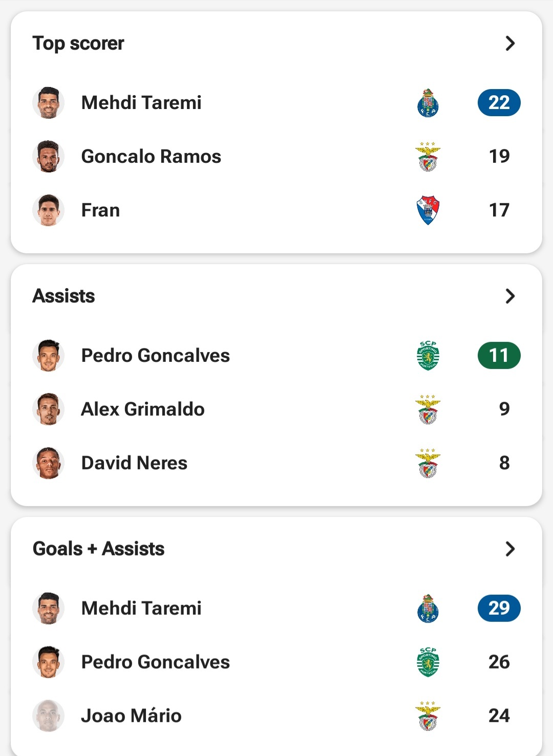Click the blue 22 goals badge
The height and width of the screenshot is (756, 553).
(499, 103)
